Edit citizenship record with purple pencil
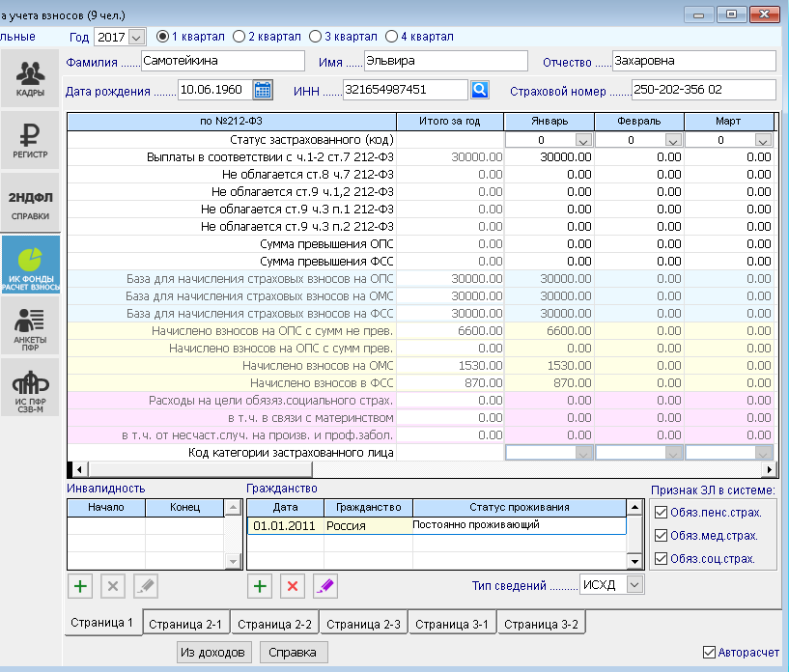This screenshot has width=789, height=672. (325, 586)
